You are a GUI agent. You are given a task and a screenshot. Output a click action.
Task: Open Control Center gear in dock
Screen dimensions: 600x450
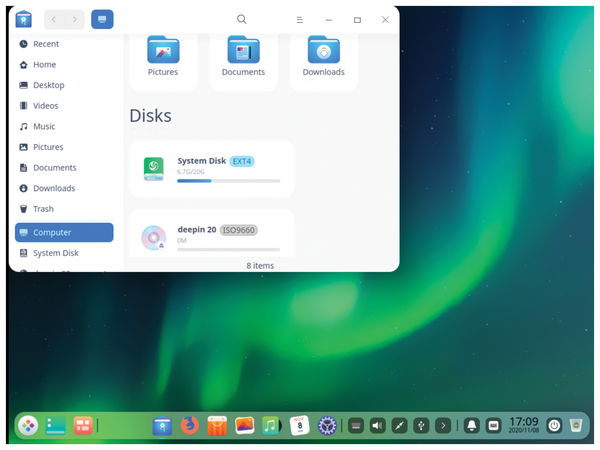point(327,426)
